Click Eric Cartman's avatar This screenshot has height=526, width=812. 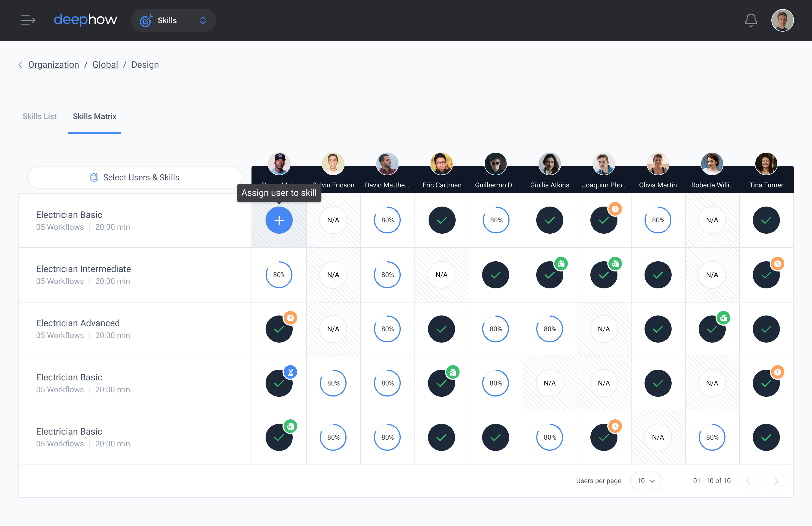pyautogui.click(x=441, y=164)
